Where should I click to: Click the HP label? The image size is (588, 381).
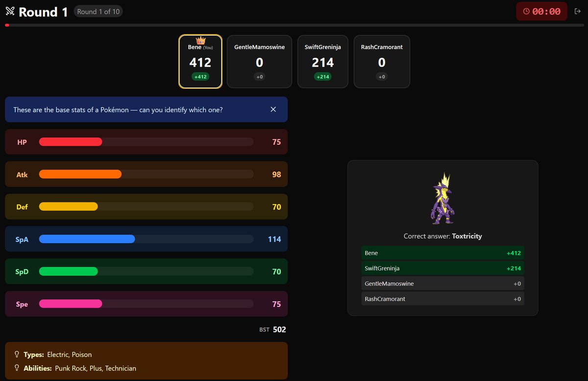tap(22, 142)
